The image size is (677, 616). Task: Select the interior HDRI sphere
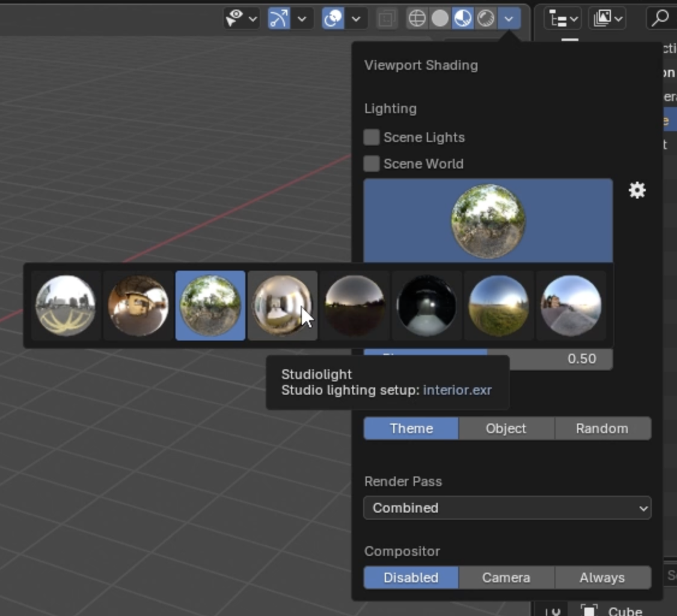pyautogui.click(x=283, y=306)
